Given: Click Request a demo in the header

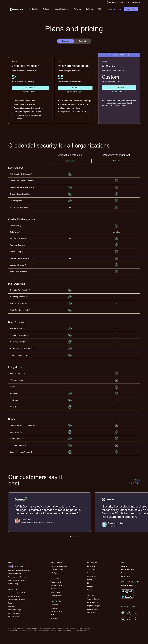Looking at the screenshot, I should pos(114,9).
